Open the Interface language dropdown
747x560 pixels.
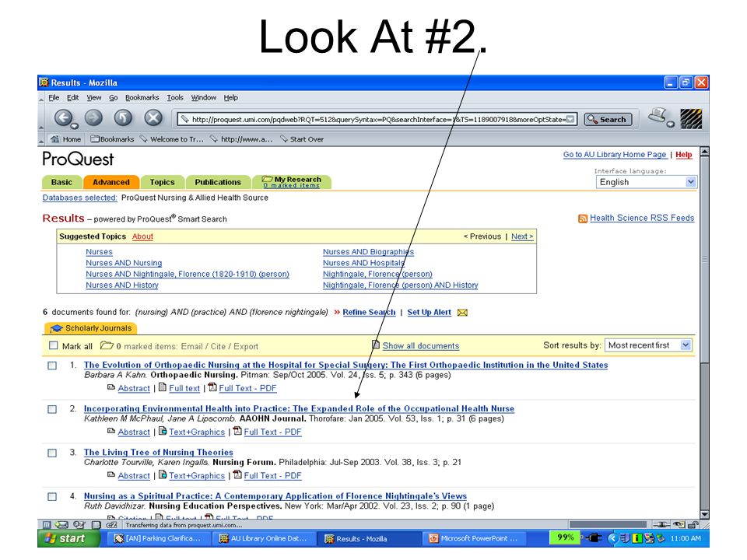pyautogui.click(x=647, y=182)
